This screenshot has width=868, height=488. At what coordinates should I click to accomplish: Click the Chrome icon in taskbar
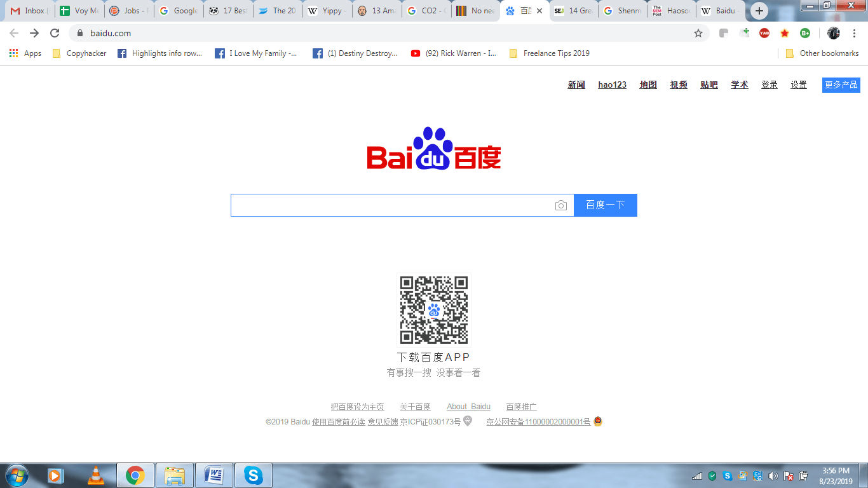[135, 475]
